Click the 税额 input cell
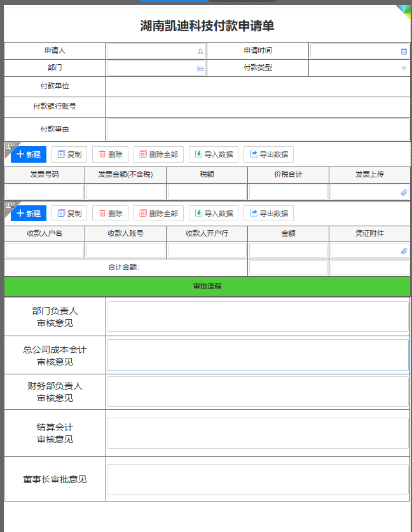412x532 pixels. [x=207, y=192]
